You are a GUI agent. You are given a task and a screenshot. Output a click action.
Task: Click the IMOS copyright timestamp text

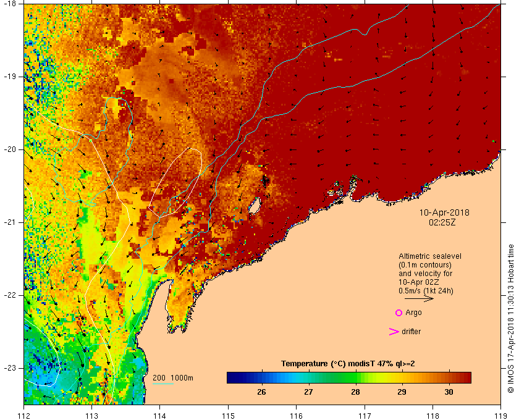coord(511,318)
